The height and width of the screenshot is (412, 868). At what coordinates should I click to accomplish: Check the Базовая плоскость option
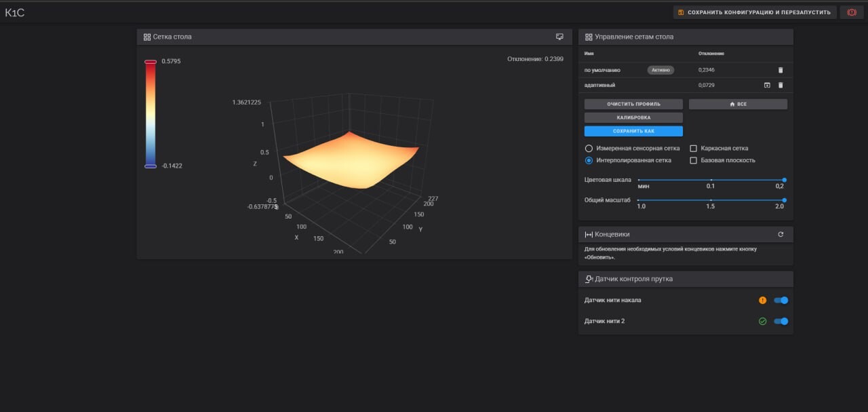(693, 160)
